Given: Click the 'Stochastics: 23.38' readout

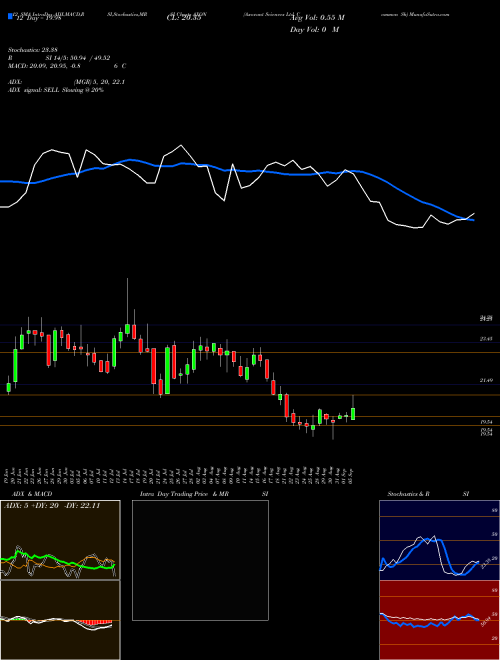Looking at the screenshot, I should 31,50.
